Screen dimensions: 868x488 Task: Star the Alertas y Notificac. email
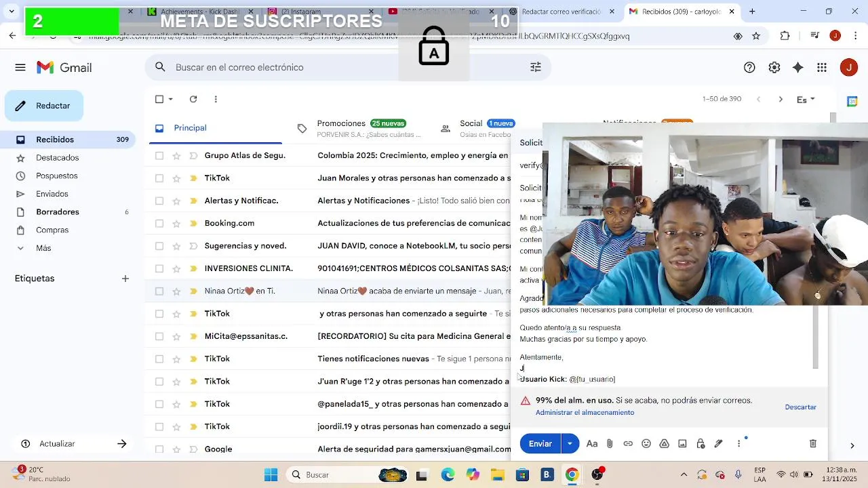[176, 201]
